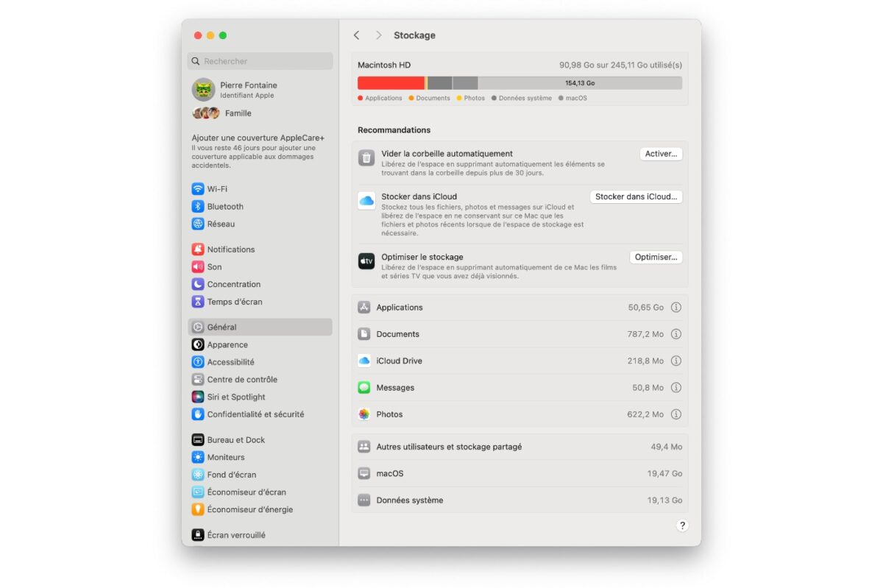Open Confidentialité et sécurité hand icon
The image size is (883, 588).
[197, 414]
